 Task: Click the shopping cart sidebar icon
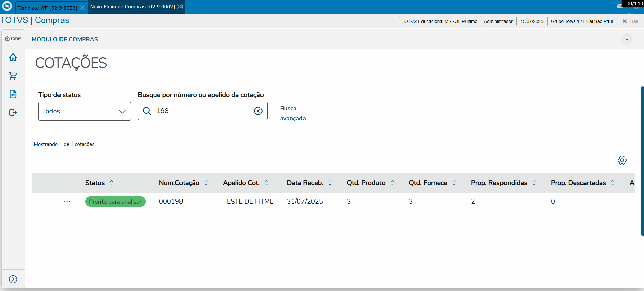click(13, 76)
